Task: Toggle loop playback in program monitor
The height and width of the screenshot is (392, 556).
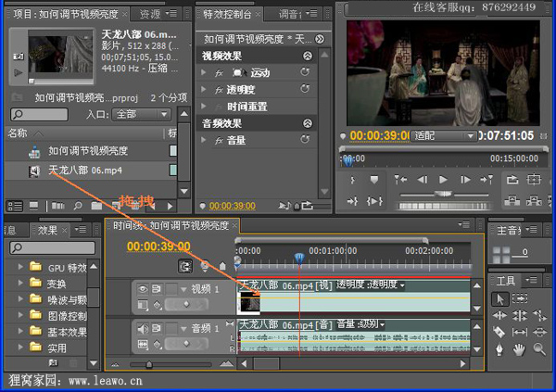Action: pyautogui.click(x=512, y=180)
